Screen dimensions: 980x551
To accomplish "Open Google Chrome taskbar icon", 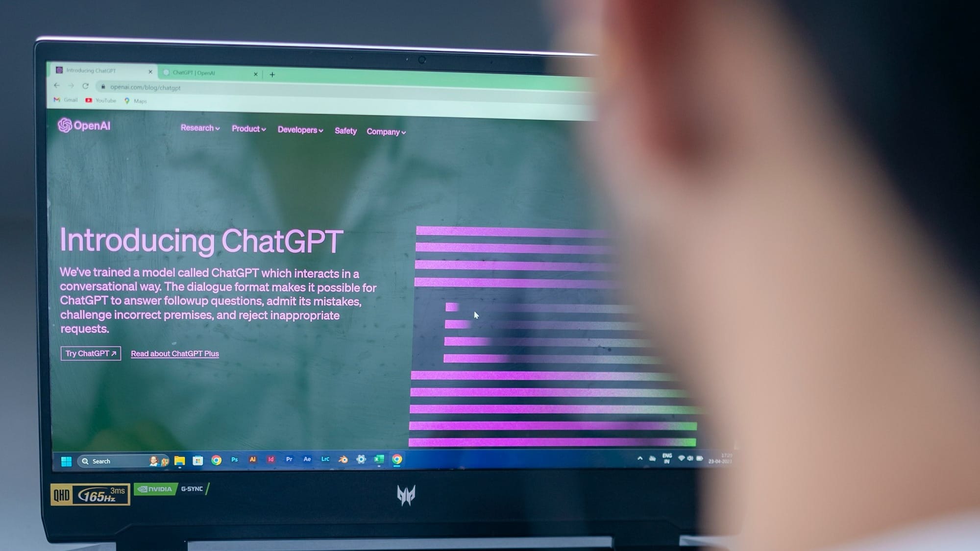I will [216, 459].
